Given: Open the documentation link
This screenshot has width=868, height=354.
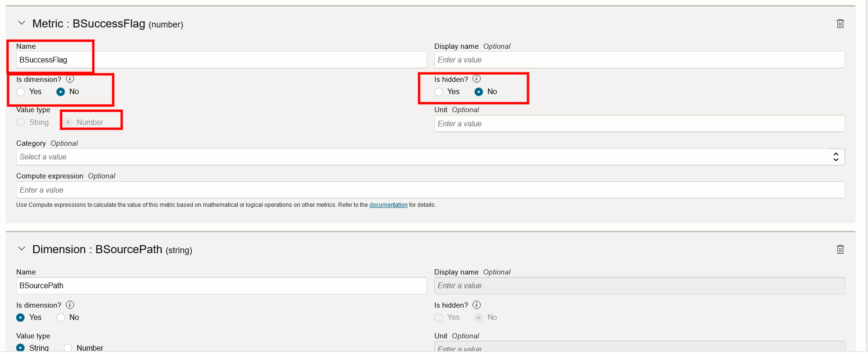Looking at the screenshot, I should pos(388,205).
